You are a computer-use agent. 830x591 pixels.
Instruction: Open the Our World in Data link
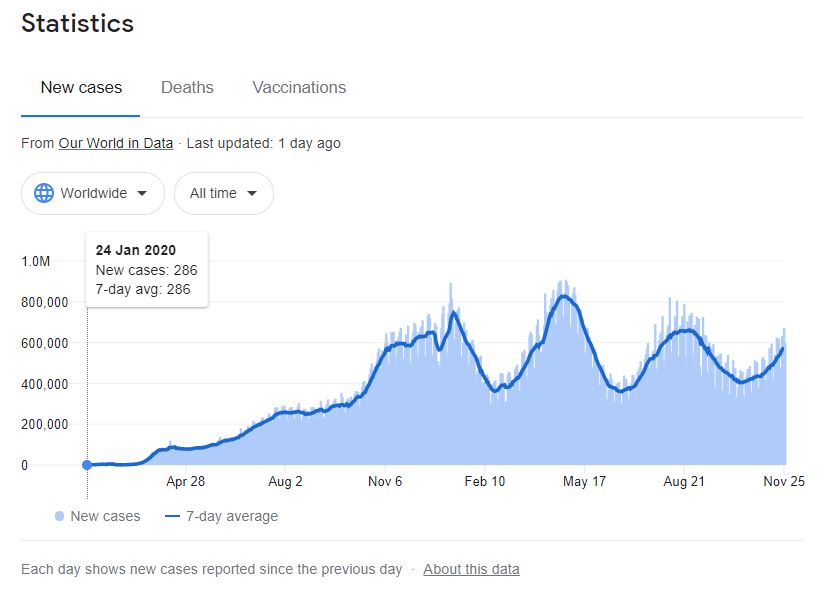click(x=115, y=143)
